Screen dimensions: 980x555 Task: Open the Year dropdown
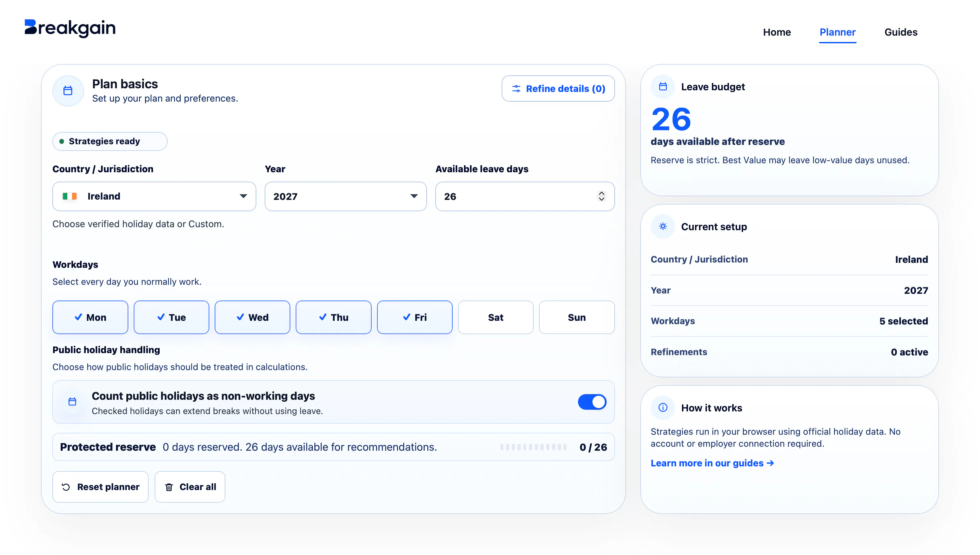coord(345,196)
